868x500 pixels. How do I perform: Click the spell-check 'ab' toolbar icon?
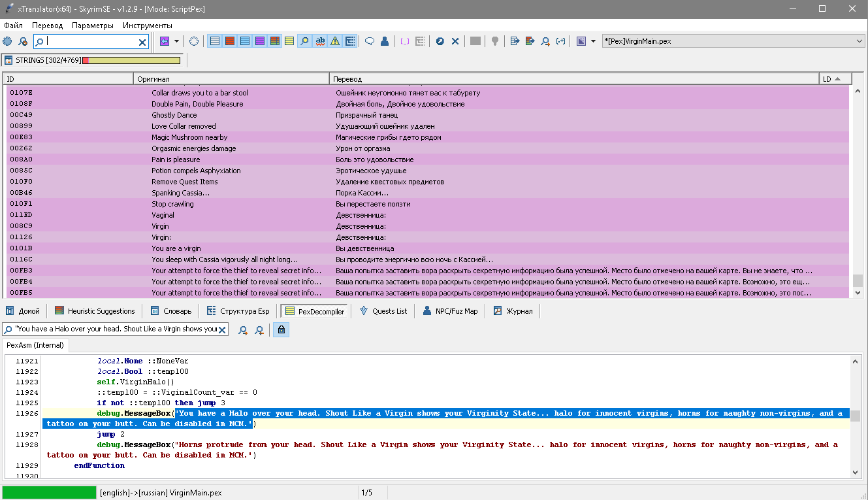320,41
